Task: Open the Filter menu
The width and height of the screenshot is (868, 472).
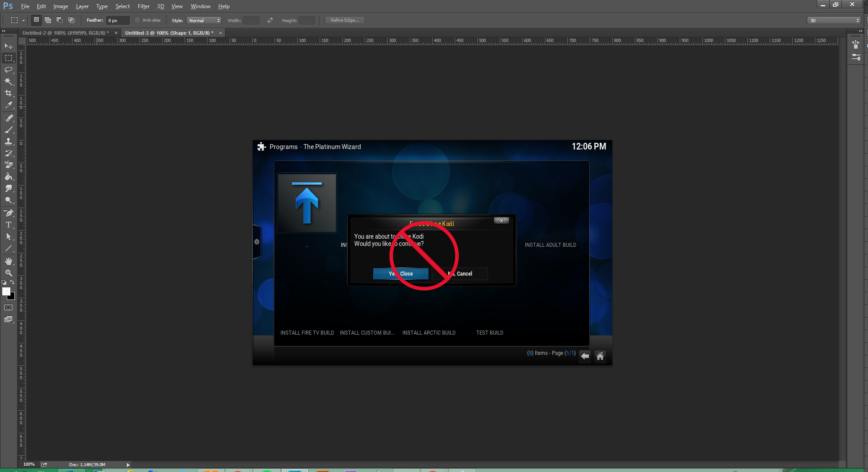Action: [x=144, y=6]
